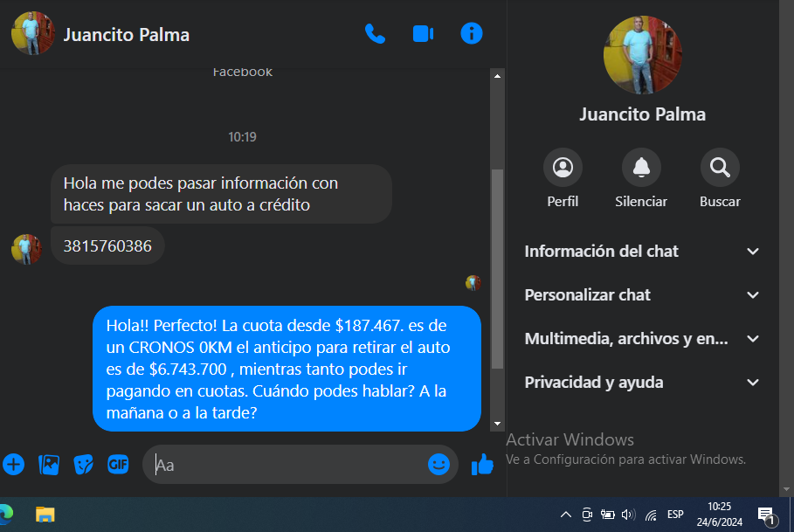
Task: Expand Privacidad y ayuda section
Action: click(x=642, y=382)
